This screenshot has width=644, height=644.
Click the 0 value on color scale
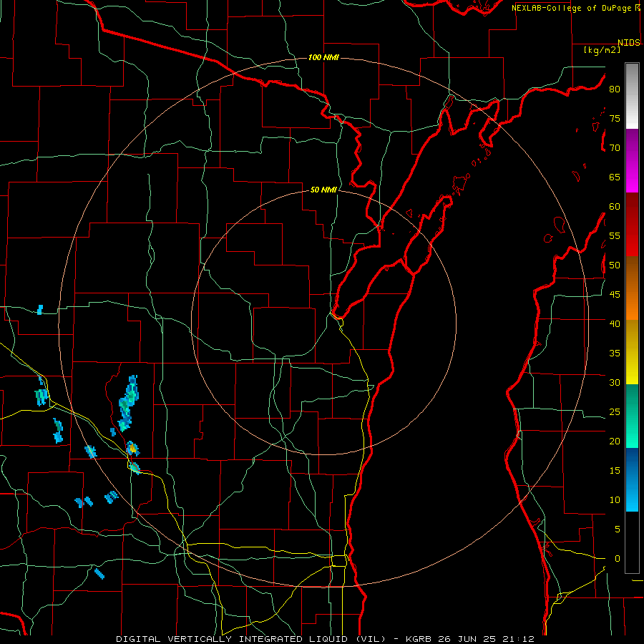coord(618,559)
